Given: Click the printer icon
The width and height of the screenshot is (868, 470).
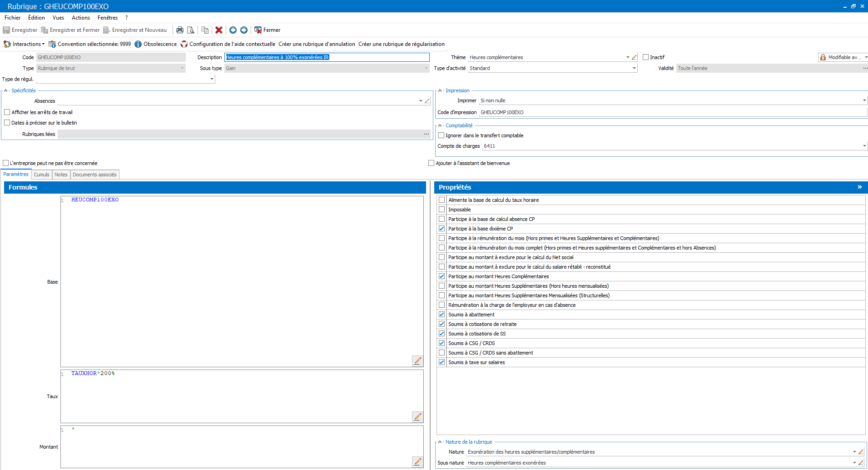Looking at the screenshot, I should tap(180, 30).
